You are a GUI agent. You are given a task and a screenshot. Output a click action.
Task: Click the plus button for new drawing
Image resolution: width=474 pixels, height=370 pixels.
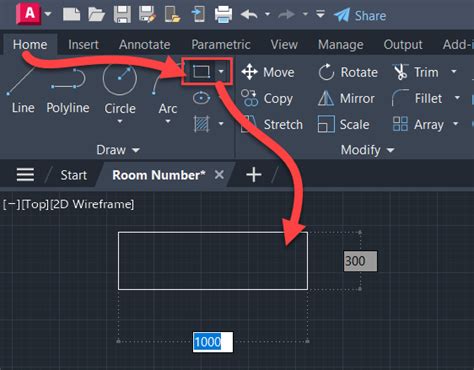click(x=254, y=175)
